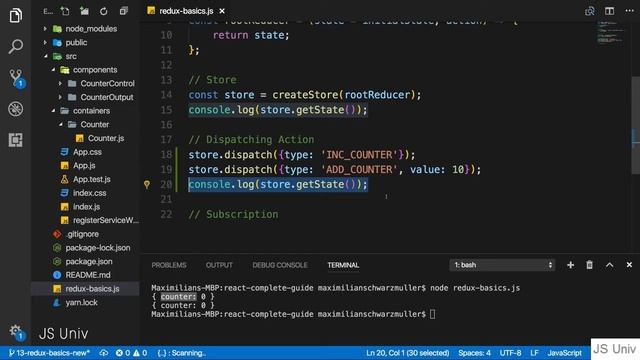Select redux-basics.js in the explorer
Image resolution: width=640 pixels, height=360 pixels.
pyautogui.click(x=85, y=289)
